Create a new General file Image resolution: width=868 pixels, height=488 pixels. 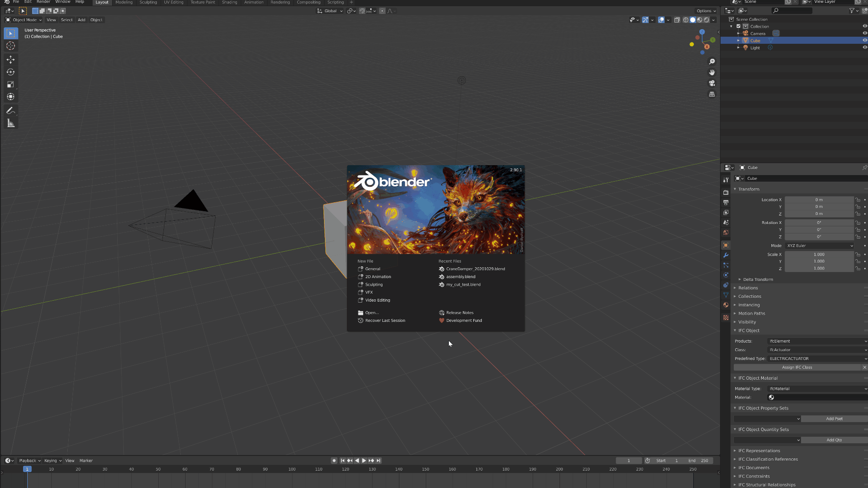click(369, 269)
